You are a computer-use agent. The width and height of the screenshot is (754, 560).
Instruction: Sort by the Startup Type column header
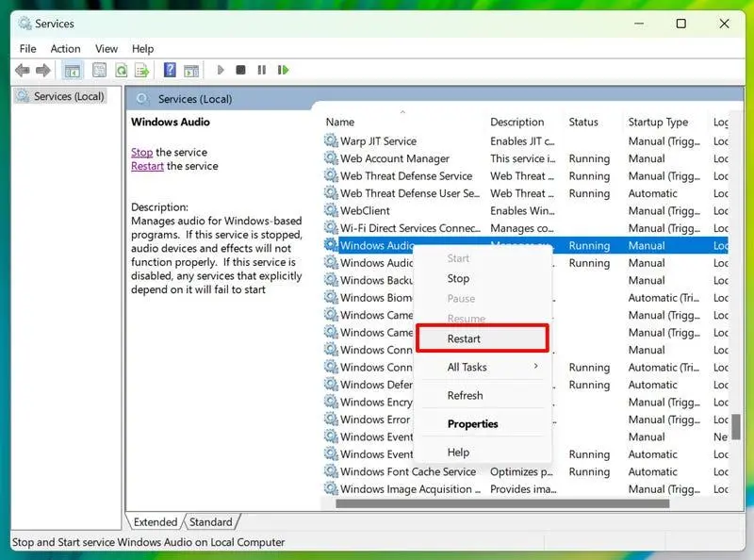tap(658, 123)
